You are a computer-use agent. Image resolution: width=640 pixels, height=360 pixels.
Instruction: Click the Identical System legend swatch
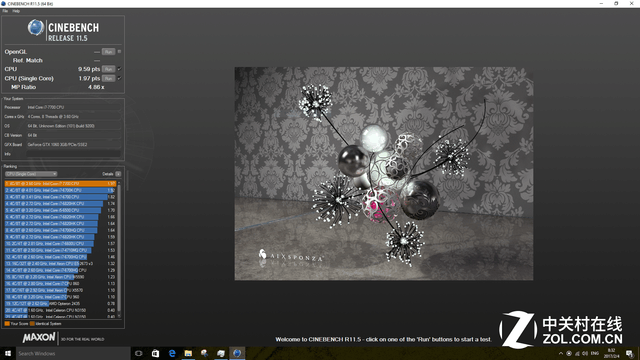(x=32, y=324)
